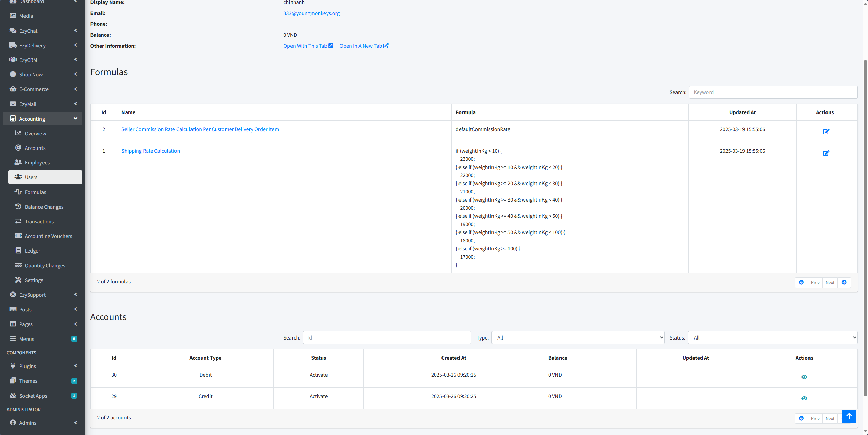Click Prev in Formulas pagination
The height and width of the screenshot is (435, 868).
[815, 282]
